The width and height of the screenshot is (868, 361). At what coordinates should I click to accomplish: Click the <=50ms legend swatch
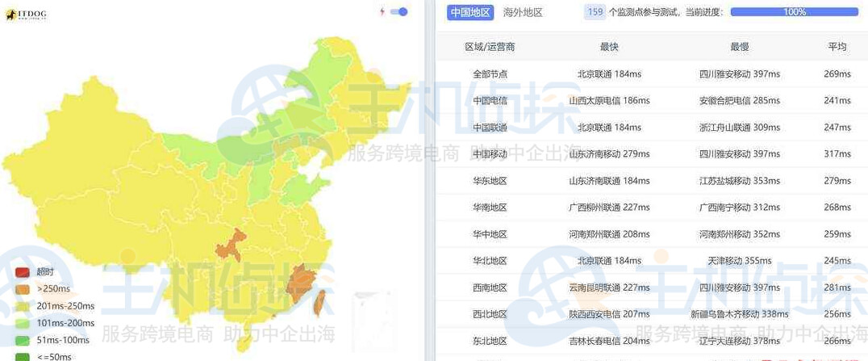[22, 357]
